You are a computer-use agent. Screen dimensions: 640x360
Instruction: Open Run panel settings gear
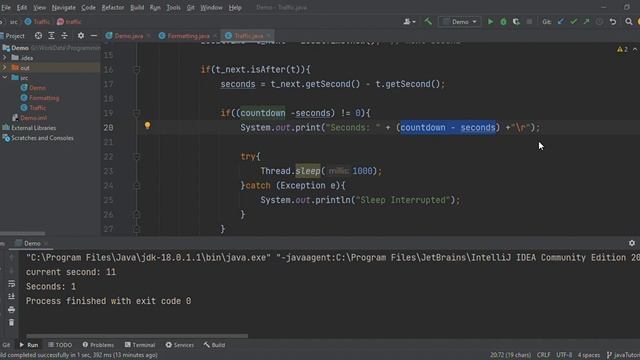coord(632,243)
